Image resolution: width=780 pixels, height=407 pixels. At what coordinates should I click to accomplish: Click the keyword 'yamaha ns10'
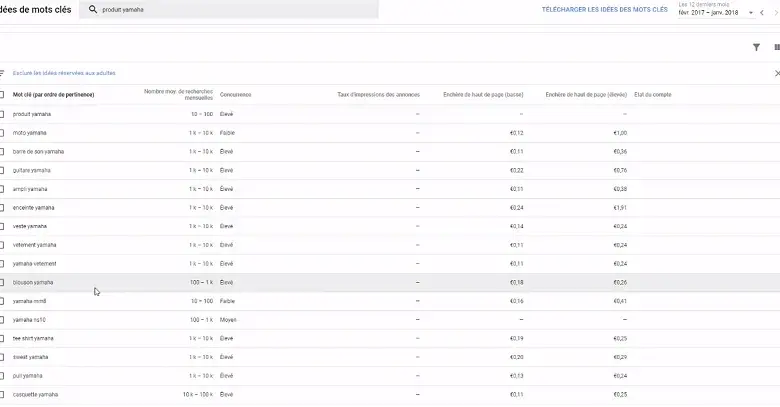click(29, 320)
